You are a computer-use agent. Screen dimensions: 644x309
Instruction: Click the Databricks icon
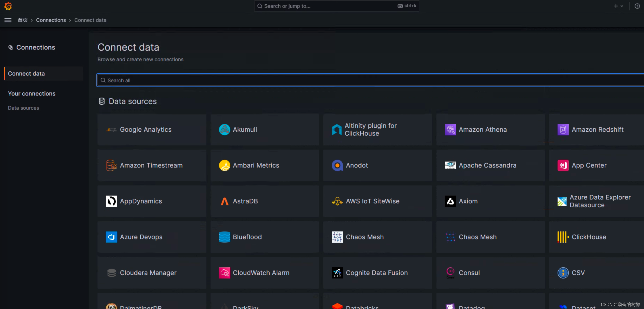pyautogui.click(x=337, y=306)
